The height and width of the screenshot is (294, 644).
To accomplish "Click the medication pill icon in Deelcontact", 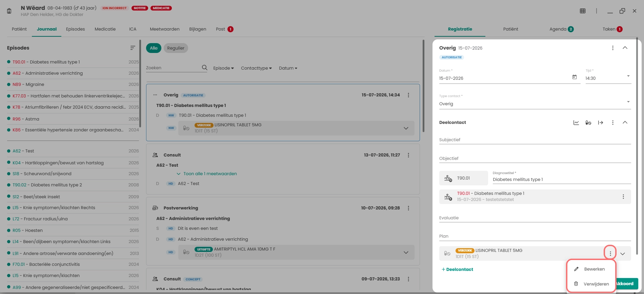I will coord(588,123).
